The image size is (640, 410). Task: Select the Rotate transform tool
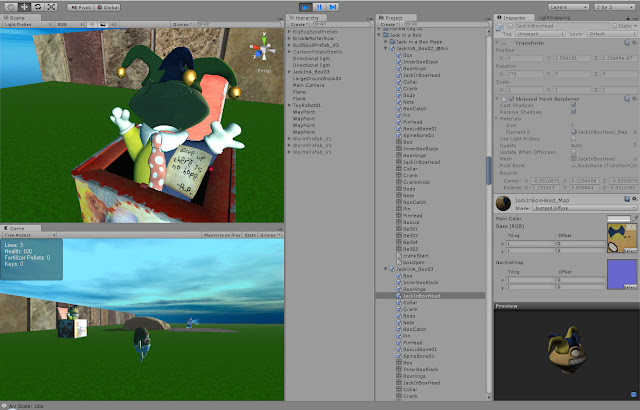[x=38, y=7]
